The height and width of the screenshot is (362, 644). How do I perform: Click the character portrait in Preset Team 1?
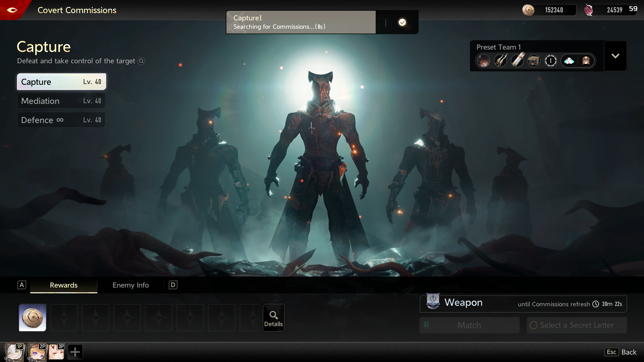point(483,61)
